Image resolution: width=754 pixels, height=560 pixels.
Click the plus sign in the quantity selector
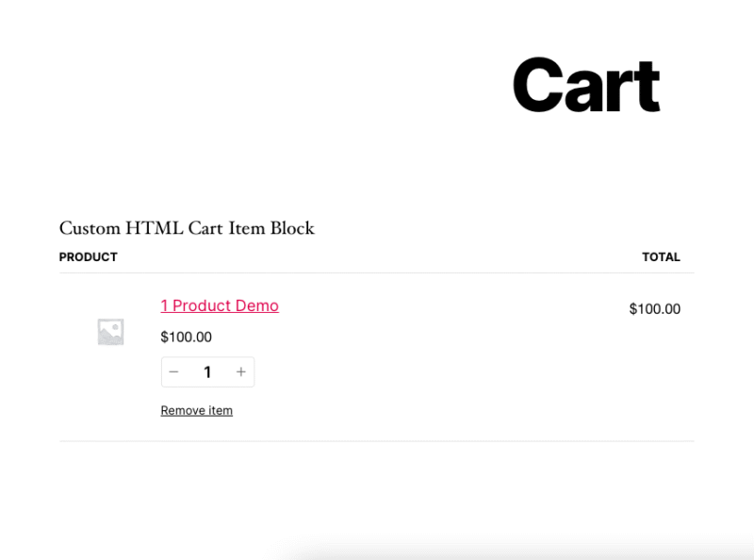point(240,371)
